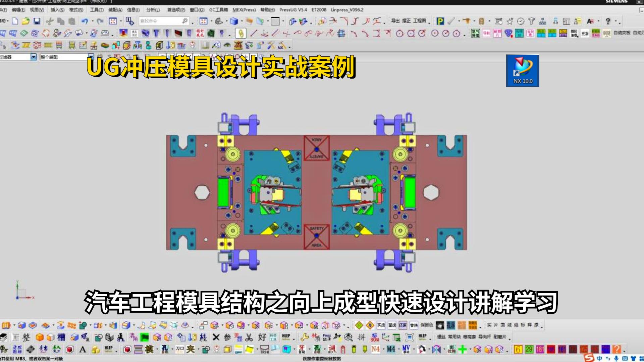Open the MEX(Press) menu
The width and height of the screenshot is (644, 362).
pyautogui.click(x=244, y=10)
